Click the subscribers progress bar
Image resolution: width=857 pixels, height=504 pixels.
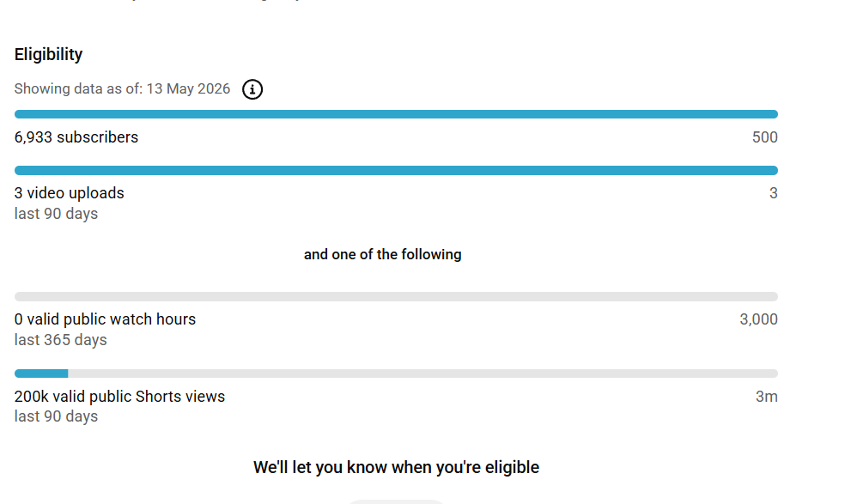[396, 114]
